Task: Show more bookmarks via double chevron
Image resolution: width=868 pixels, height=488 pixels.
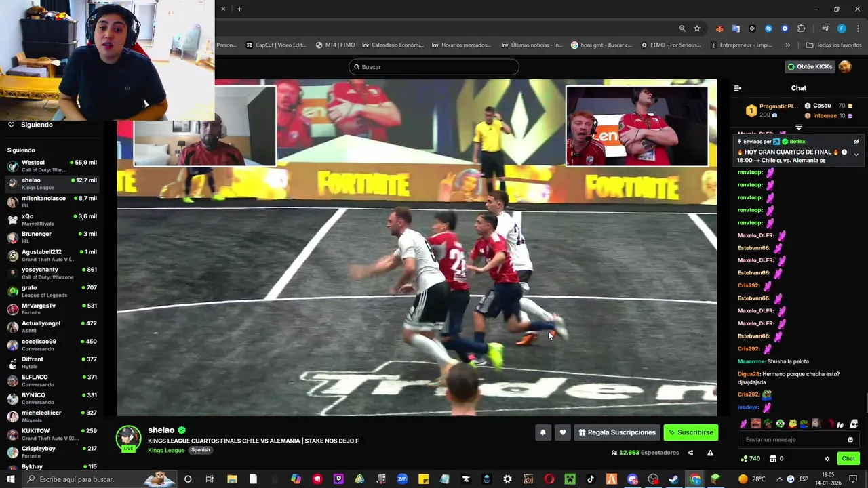Action: coord(787,45)
